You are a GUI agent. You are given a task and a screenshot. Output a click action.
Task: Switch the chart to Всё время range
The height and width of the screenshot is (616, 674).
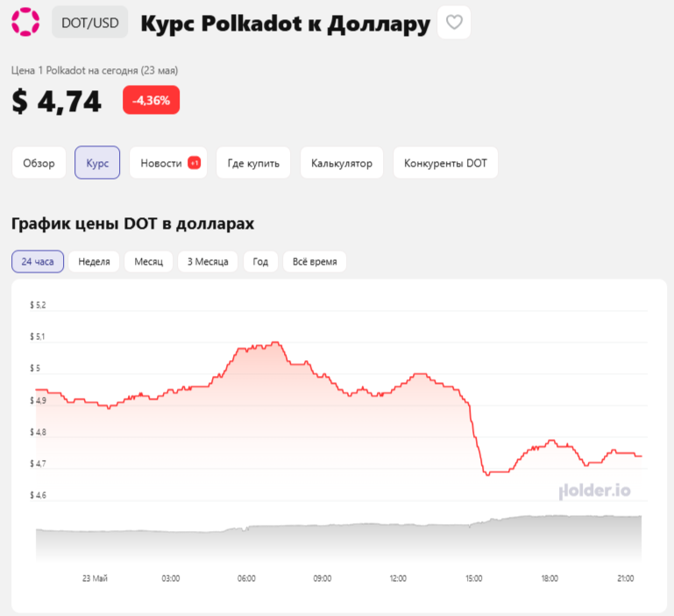tap(315, 261)
